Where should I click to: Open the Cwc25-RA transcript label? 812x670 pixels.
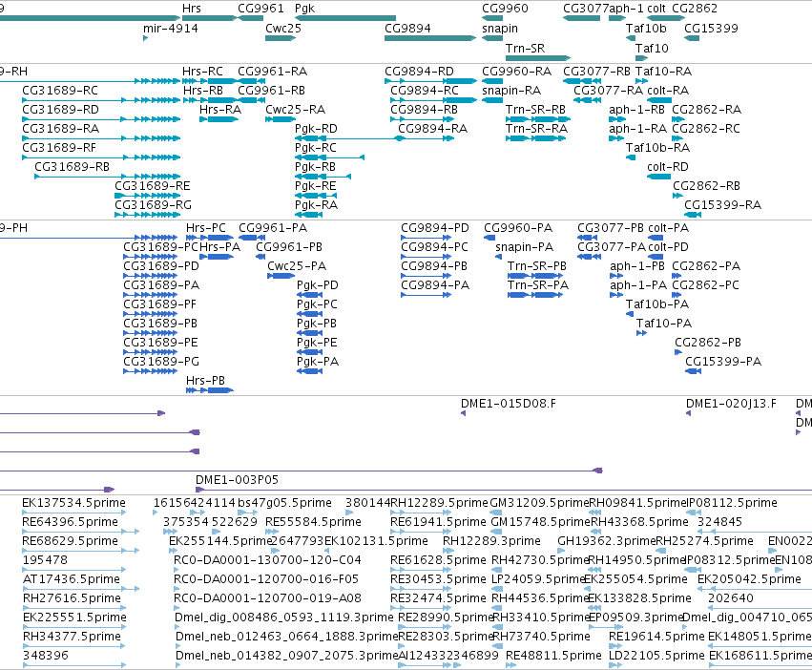pyautogui.click(x=295, y=110)
